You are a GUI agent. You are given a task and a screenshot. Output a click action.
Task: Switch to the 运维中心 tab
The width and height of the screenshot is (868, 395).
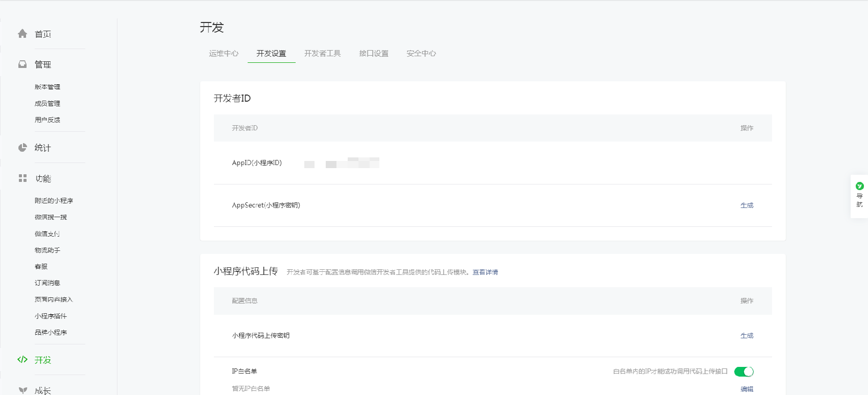pyautogui.click(x=224, y=53)
